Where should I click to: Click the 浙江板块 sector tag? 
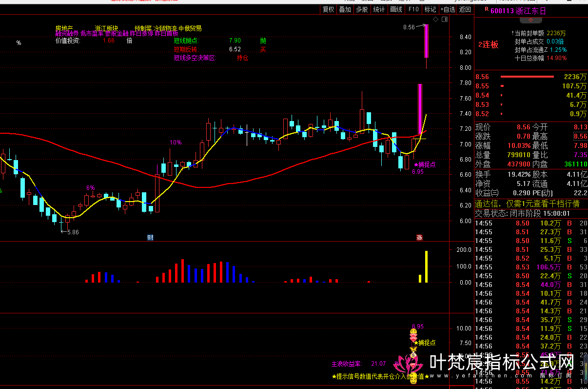tap(107, 28)
